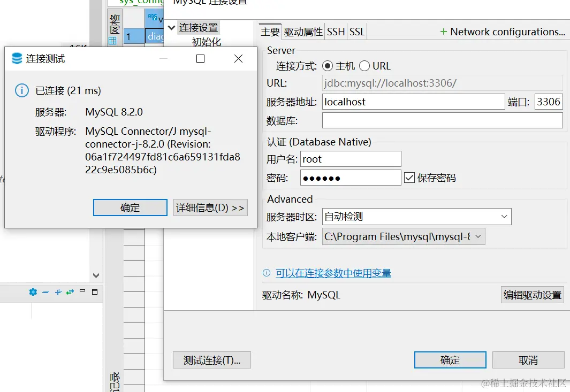Click the 编辑驱动设置 button
570x392 pixels.
[532, 295]
